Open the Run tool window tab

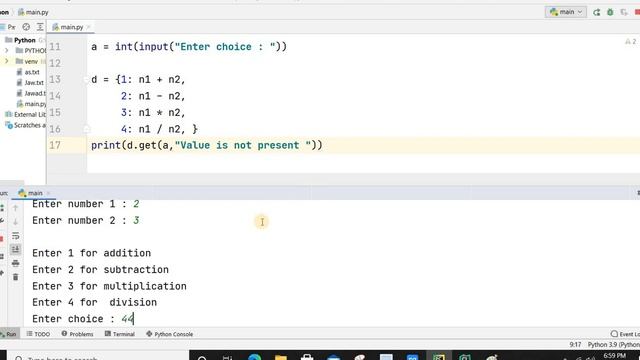(x=9, y=334)
